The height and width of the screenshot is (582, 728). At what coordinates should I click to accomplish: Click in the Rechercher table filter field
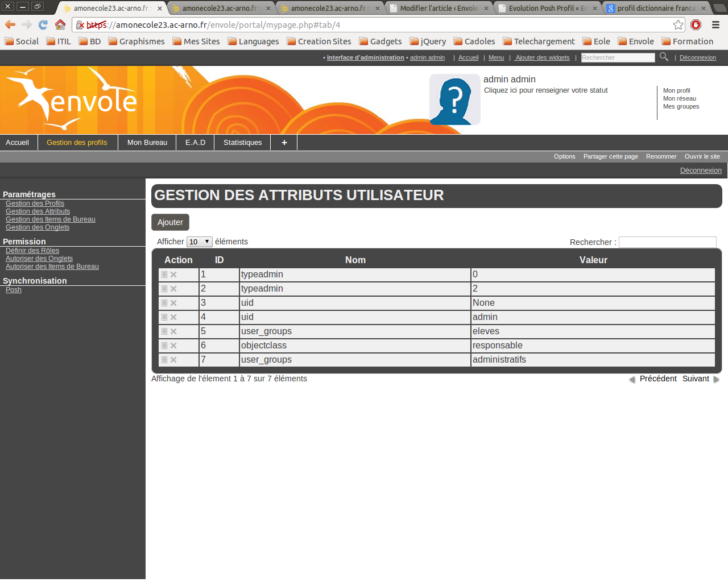(x=667, y=242)
